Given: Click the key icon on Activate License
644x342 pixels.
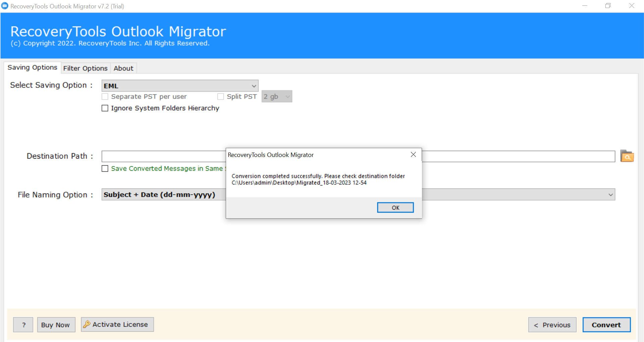Looking at the screenshot, I should click(87, 324).
